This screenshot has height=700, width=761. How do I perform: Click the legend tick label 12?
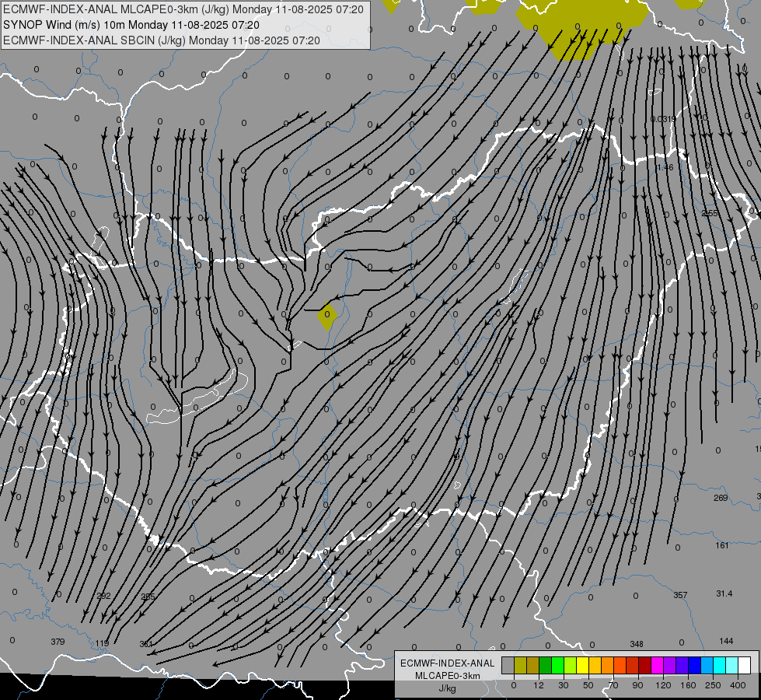[x=538, y=685]
